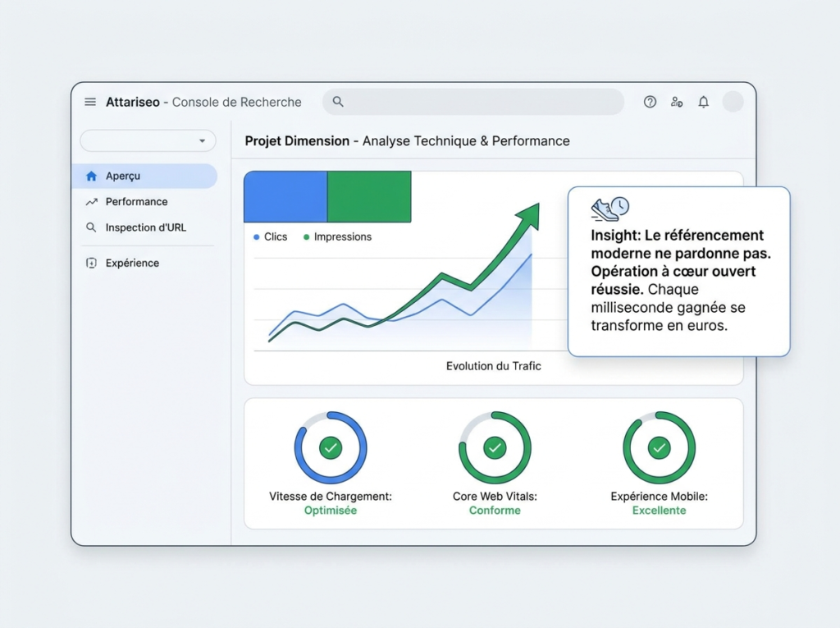Click the Expérience Mobile checkmark gauge
Viewport: 840px width, 628px height.
pyautogui.click(x=659, y=447)
